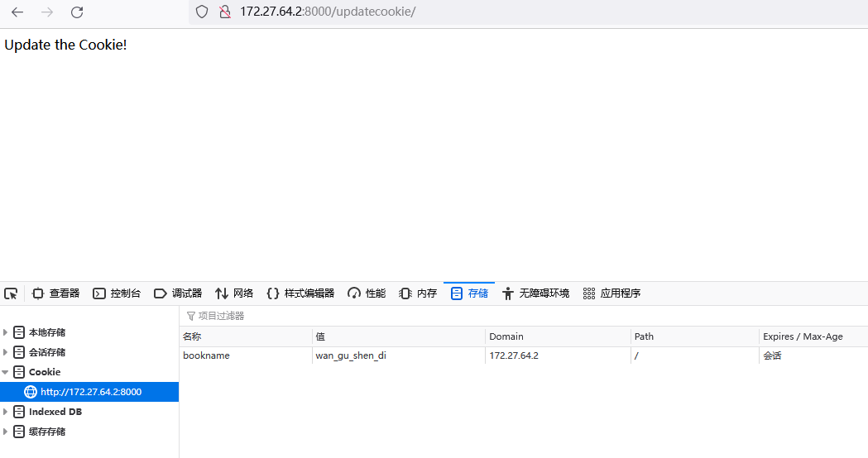
Task: Sort by the Domain column header
Action: tap(558, 336)
